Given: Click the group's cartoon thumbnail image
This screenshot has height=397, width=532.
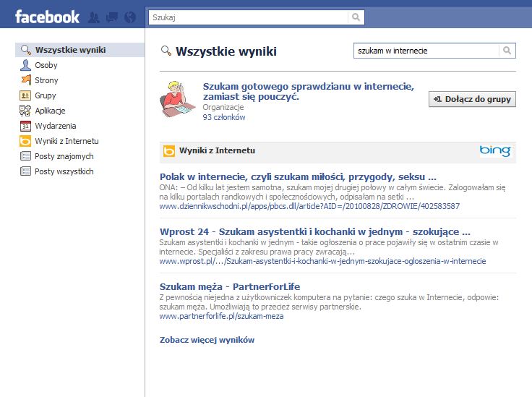Looking at the screenshot, I should tap(177, 99).
